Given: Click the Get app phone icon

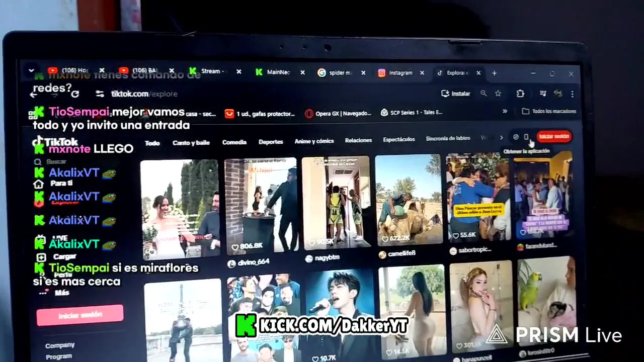Looking at the screenshot, I should (x=526, y=137).
